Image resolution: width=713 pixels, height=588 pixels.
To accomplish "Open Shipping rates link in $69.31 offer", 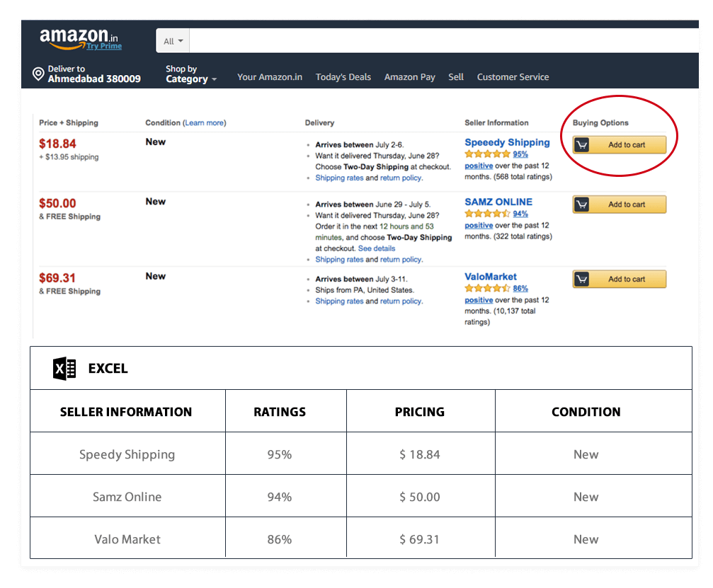I will point(339,301).
